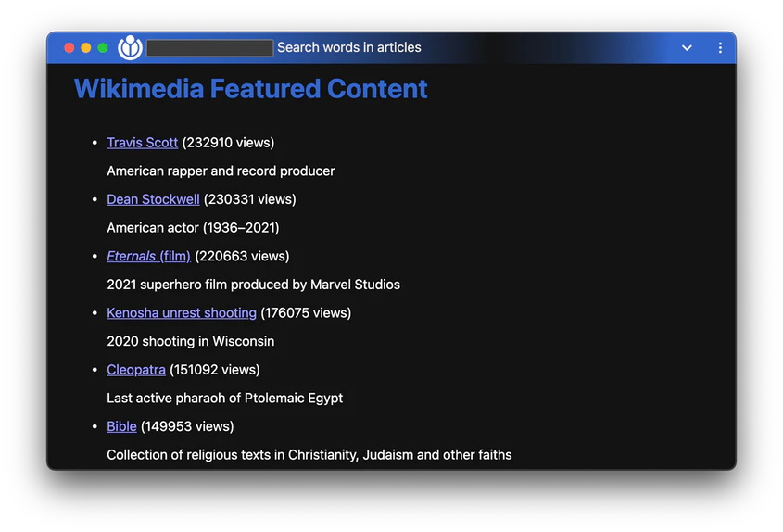Open the Cleopatra article link
The height and width of the screenshot is (532, 783).
(136, 370)
